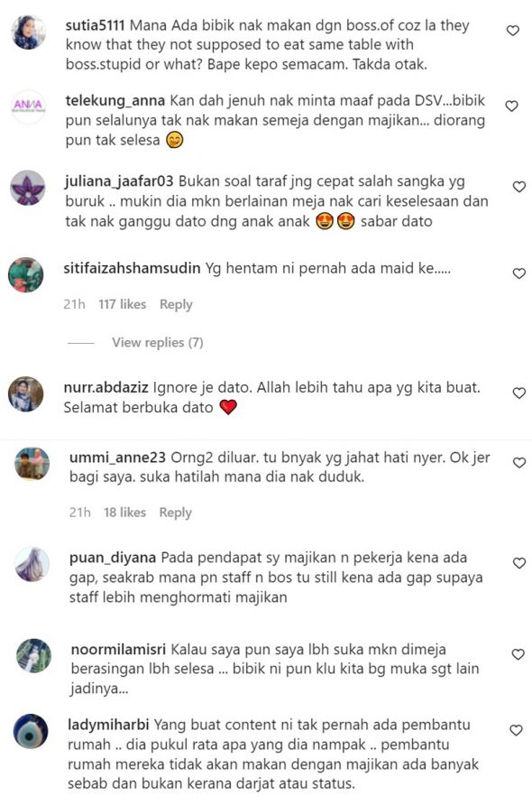The image size is (532, 805).
Task: Tap heart on sitifaizahshamsudin's comment
Action: [x=519, y=273]
